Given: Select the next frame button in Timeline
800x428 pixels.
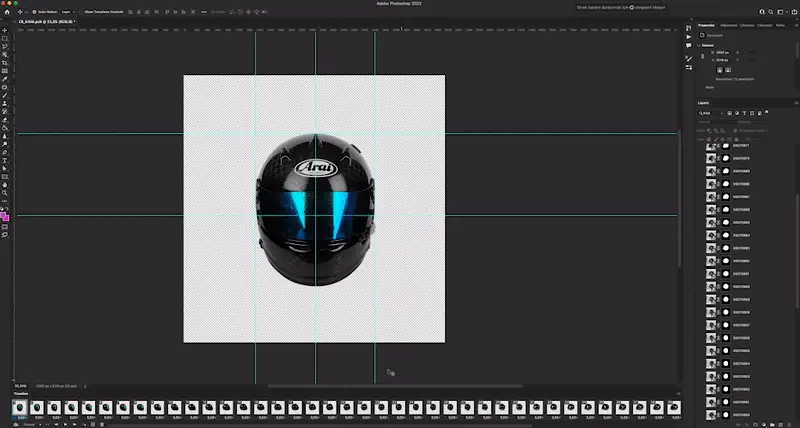Looking at the screenshot, I should (74, 424).
